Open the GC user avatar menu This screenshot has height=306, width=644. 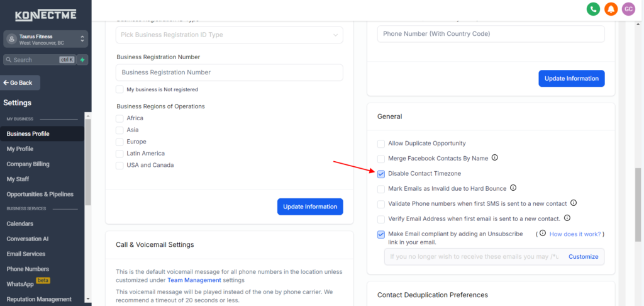(x=628, y=9)
